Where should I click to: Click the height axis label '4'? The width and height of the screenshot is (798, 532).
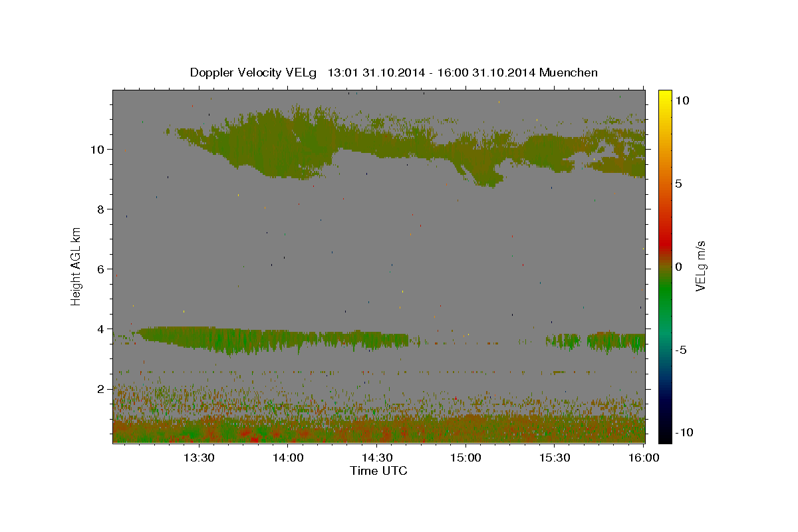(100, 329)
